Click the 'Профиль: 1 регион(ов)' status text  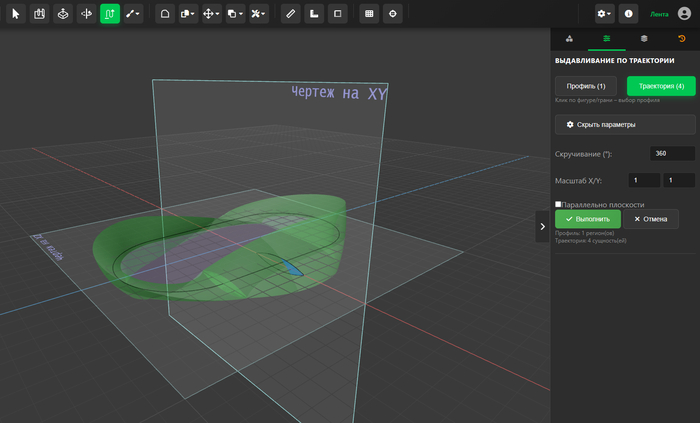coord(584,233)
